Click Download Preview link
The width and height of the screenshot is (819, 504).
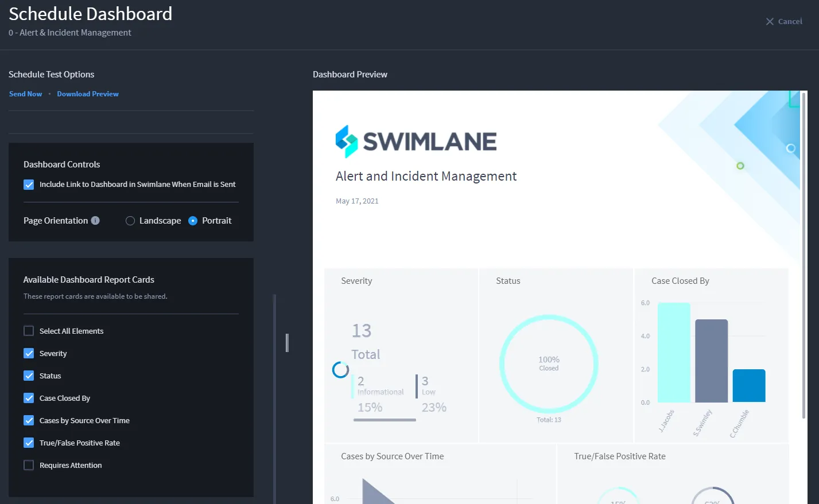click(88, 94)
